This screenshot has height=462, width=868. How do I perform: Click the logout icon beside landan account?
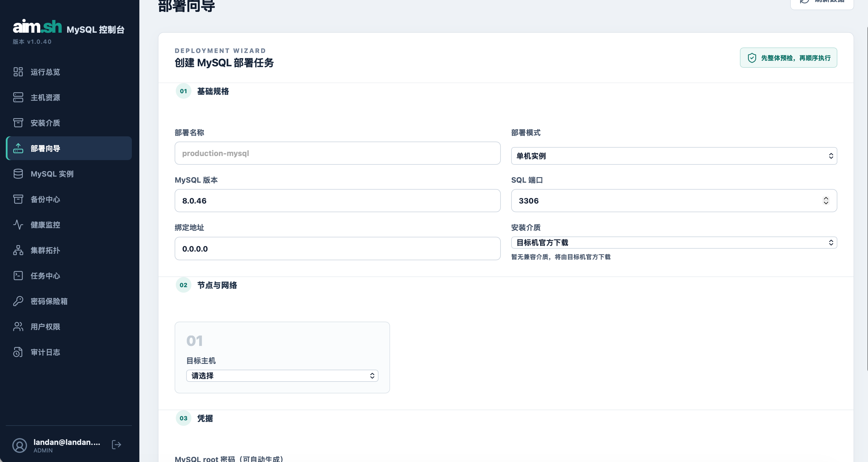(x=116, y=445)
